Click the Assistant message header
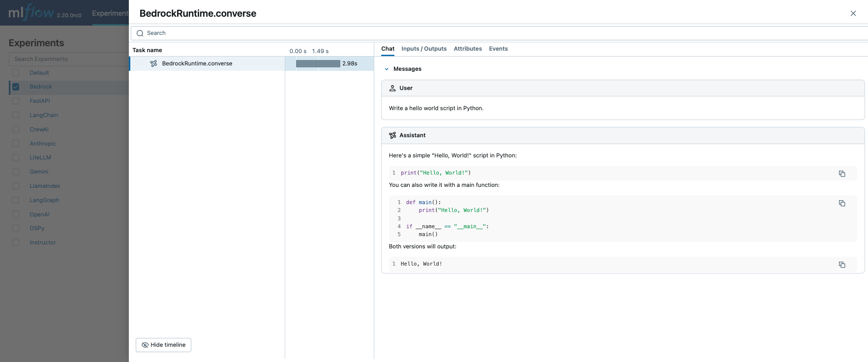Image resolution: width=868 pixels, height=362 pixels. point(623,135)
